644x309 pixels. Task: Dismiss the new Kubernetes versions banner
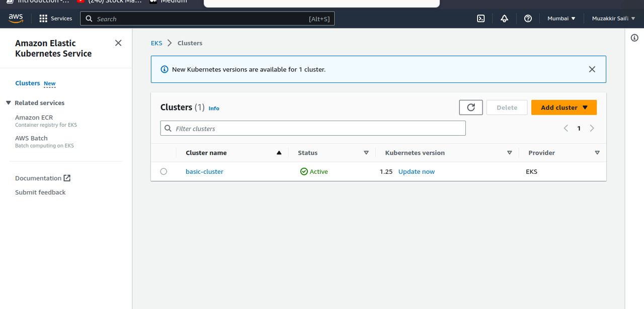click(592, 69)
